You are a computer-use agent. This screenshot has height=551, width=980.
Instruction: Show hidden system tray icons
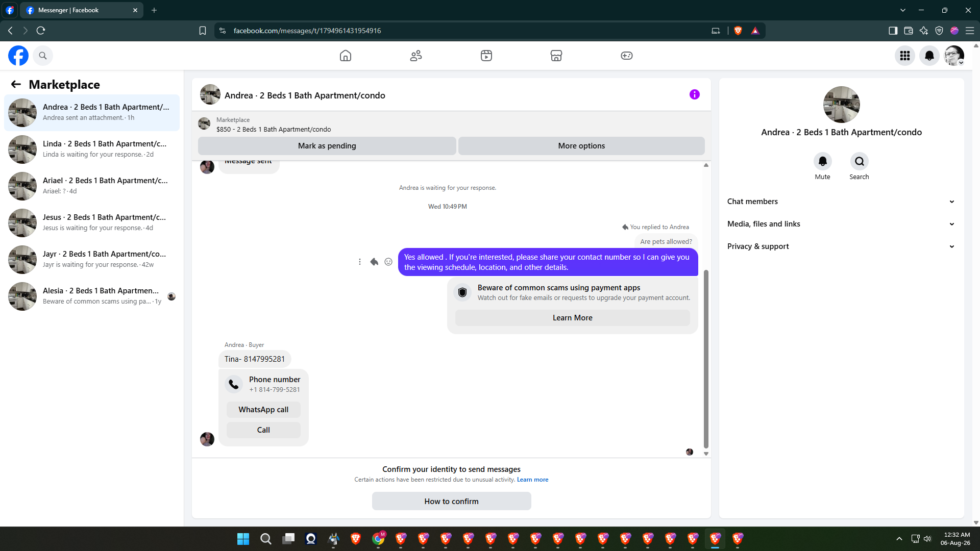pyautogui.click(x=899, y=539)
